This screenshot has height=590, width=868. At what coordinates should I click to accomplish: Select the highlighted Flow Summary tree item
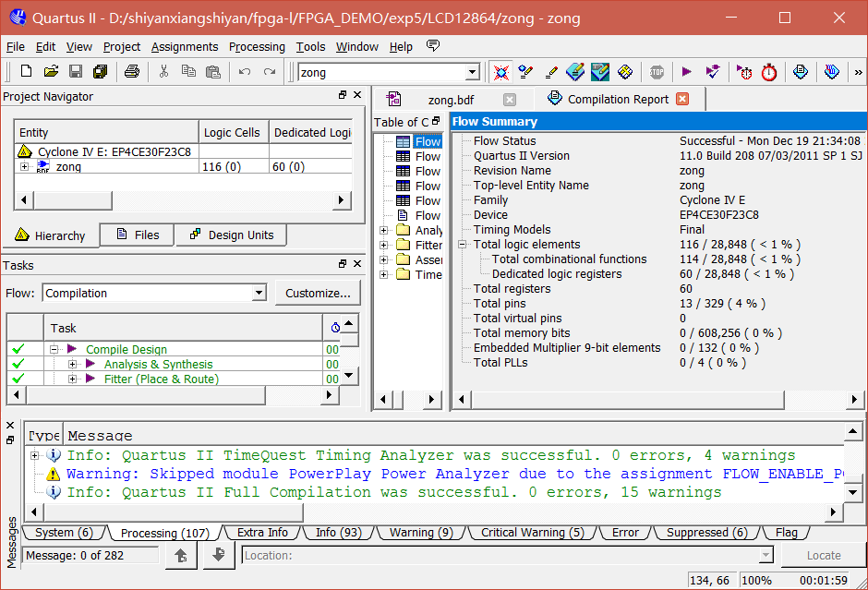click(x=428, y=141)
